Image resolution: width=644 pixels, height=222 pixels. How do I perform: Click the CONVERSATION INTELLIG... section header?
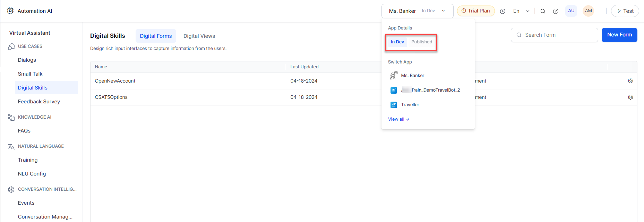[x=47, y=189]
